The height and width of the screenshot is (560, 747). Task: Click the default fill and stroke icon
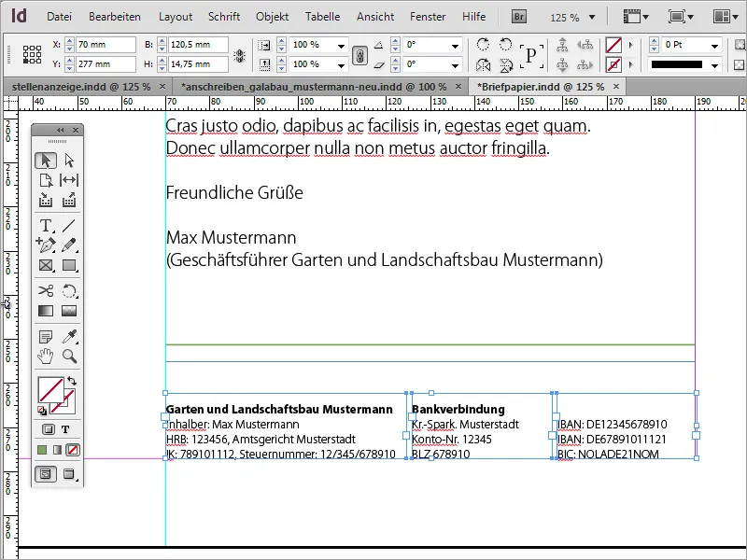point(42,411)
